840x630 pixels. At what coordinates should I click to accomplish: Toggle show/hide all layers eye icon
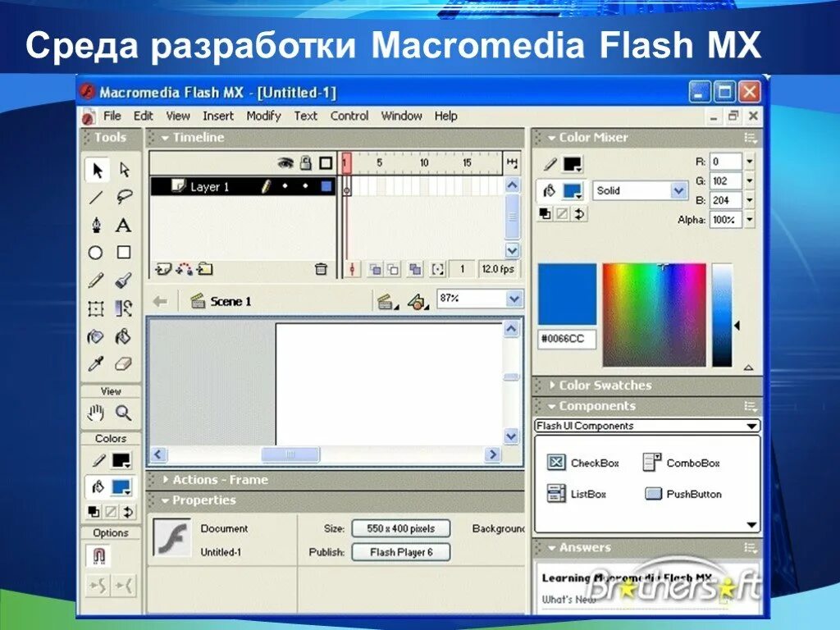285,163
